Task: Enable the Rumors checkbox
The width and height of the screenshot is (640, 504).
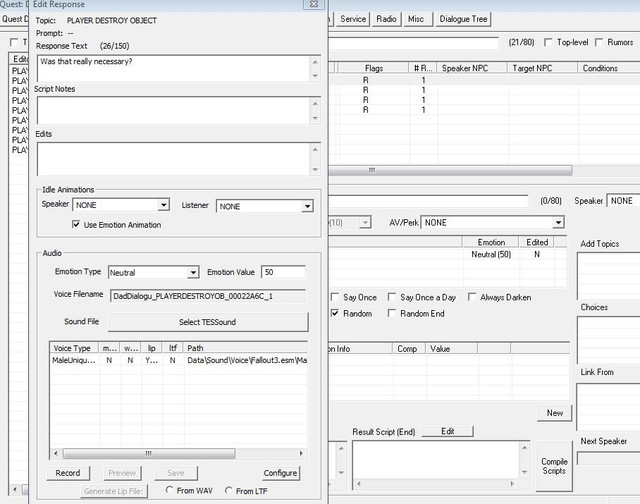Action: 599,42
